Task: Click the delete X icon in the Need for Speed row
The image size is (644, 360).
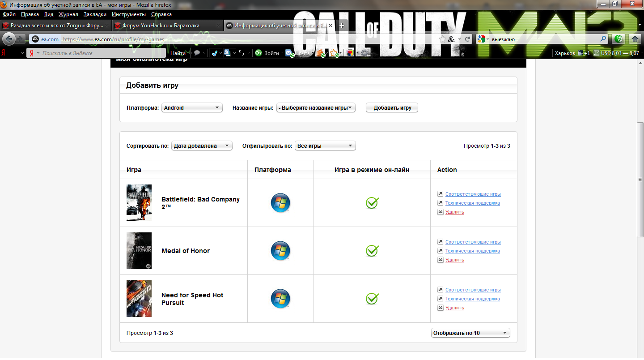Action: click(440, 308)
